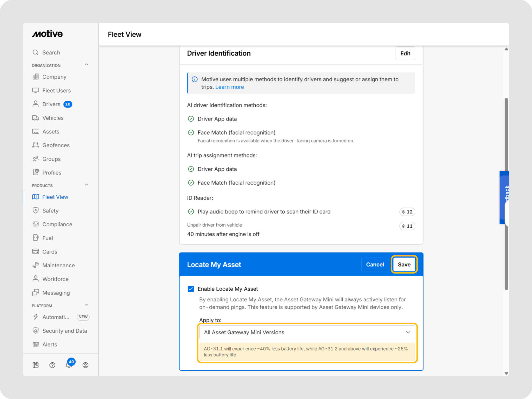532x399 pixels.
Task: Collapse the Products section
Action: pos(87,185)
